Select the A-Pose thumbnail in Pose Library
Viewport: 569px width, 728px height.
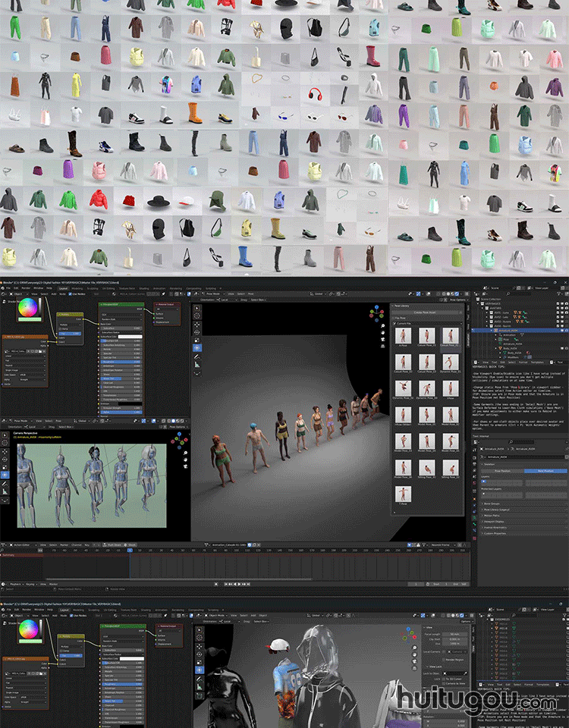pyautogui.click(x=403, y=336)
